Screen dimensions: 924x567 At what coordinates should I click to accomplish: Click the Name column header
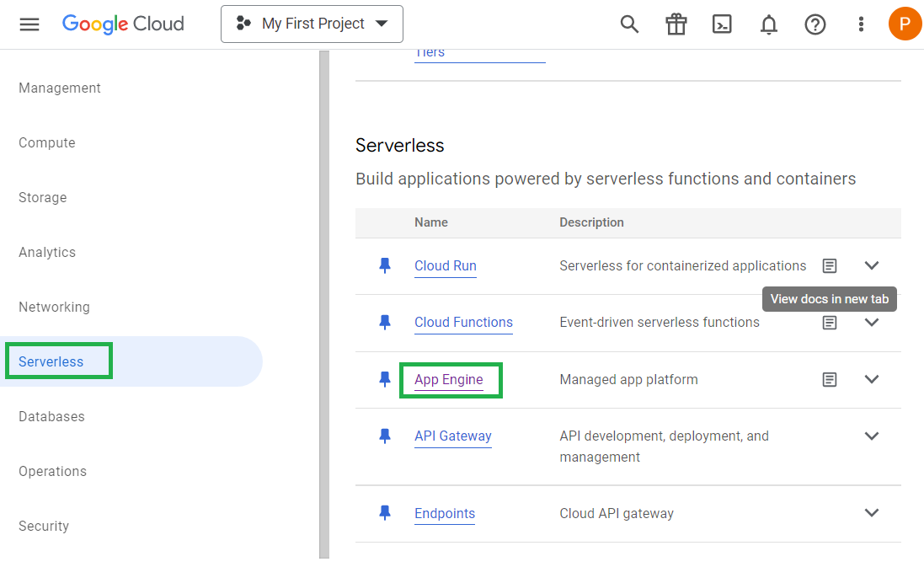coord(430,222)
